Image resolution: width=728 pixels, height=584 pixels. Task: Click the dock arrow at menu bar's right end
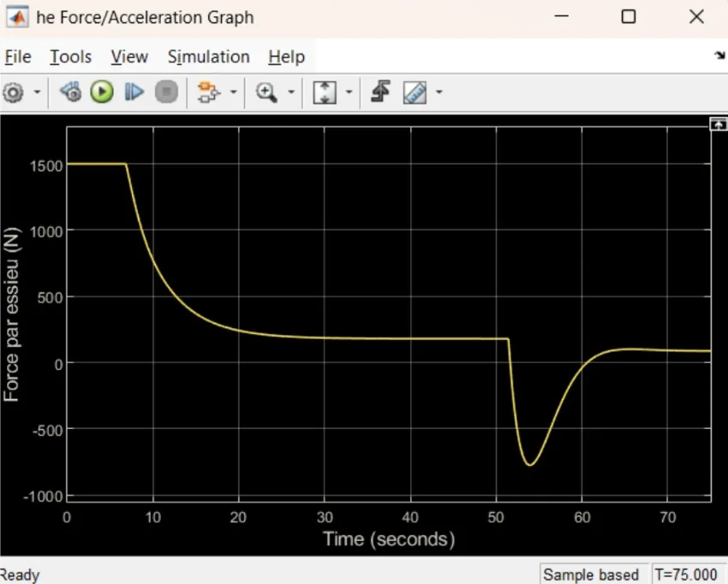(719, 56)
